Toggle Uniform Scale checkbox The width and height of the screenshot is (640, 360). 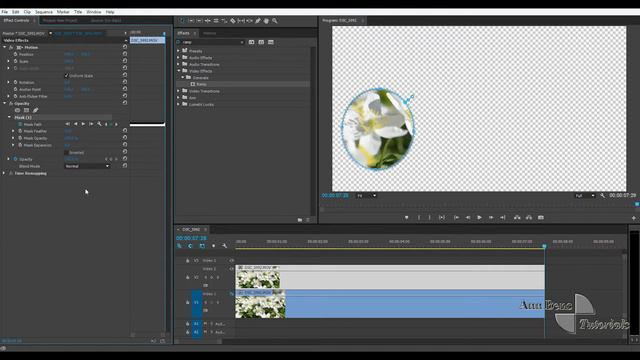click(x=67, y=76)
